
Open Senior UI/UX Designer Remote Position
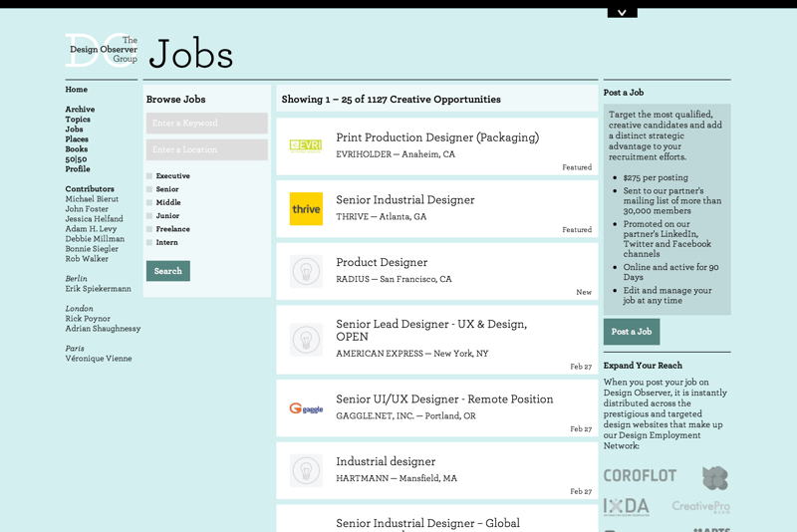tap(444, 399)
